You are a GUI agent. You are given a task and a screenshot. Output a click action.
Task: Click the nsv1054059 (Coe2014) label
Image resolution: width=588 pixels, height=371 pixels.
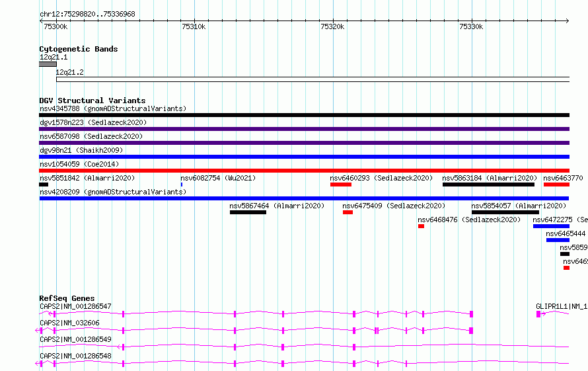(x=79, y=164)
